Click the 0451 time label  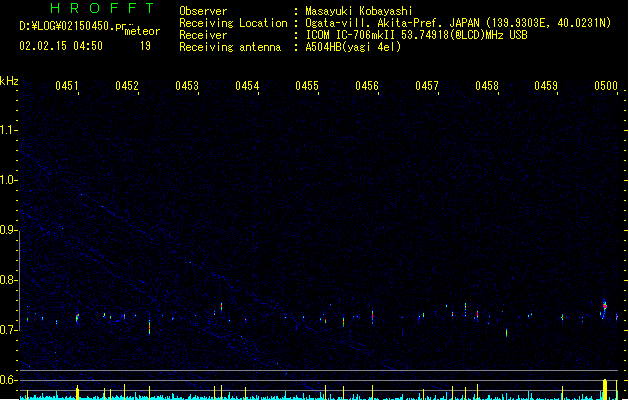pos(67,86)
